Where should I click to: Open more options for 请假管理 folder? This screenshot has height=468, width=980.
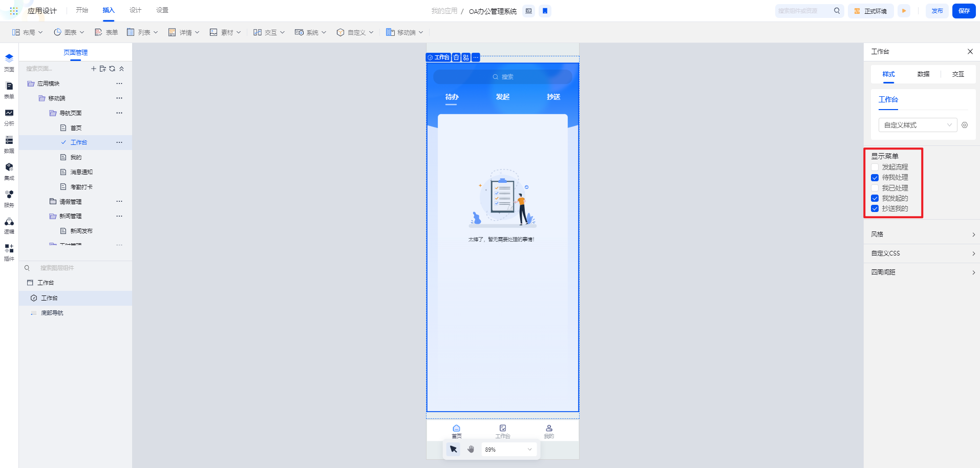click(119, 202)
